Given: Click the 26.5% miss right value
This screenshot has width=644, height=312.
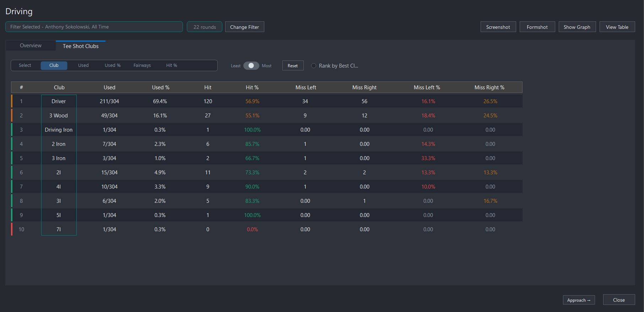Looking at the screenshot, I should (490, 101).
